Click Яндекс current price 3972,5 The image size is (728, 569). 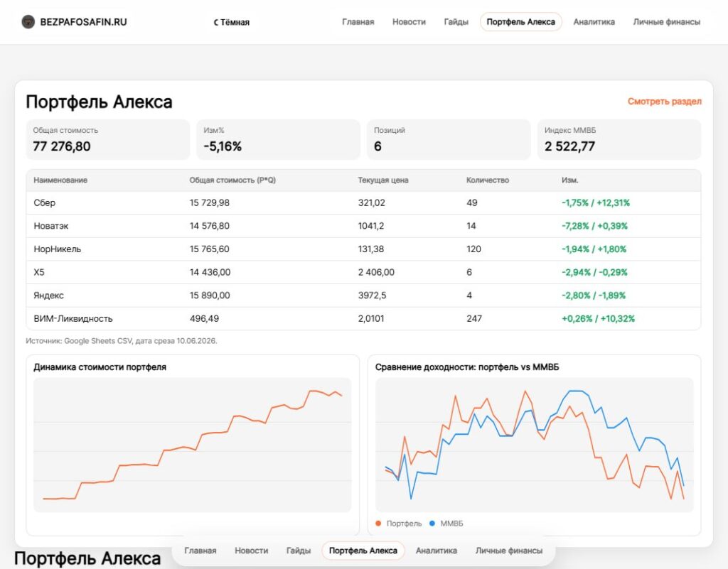(372, 296)
